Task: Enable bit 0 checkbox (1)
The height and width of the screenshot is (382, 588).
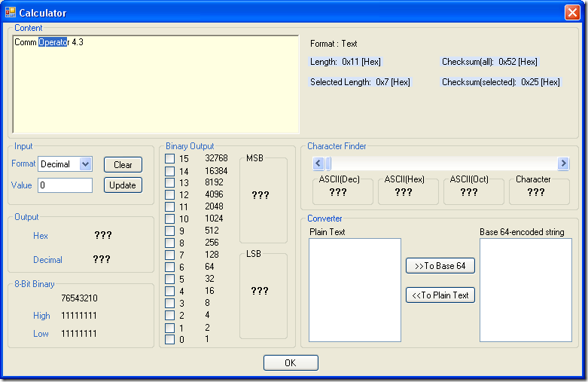Action: pos(170,339)
